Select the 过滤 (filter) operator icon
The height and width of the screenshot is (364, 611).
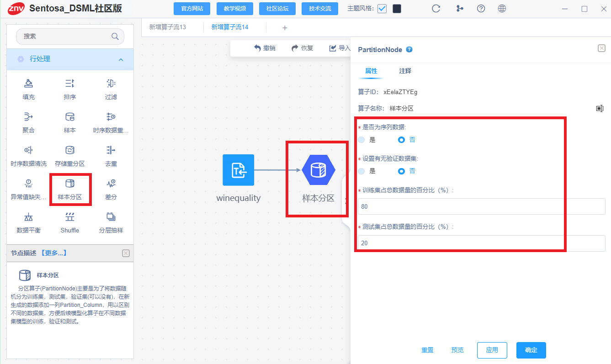(x=111, y=83)
